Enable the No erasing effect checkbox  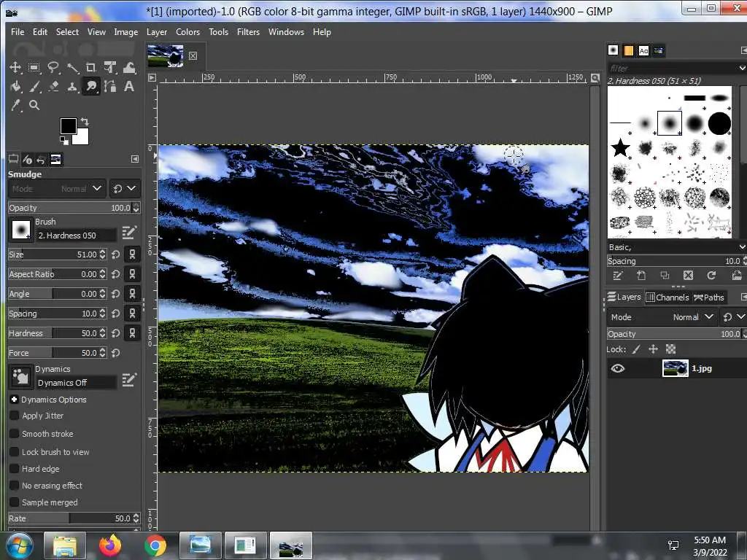tap(15, 486)
